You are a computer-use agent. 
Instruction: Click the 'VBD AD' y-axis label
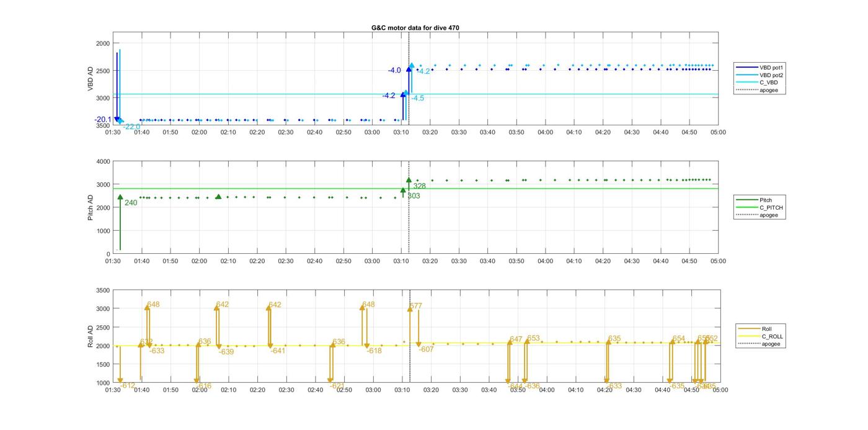point(91,80)
